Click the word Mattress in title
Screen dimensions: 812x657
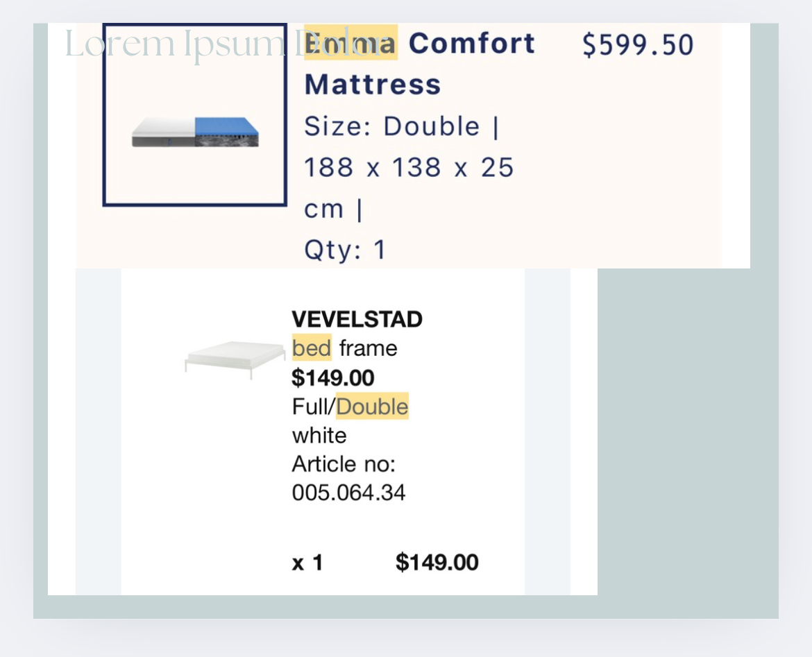[373, 85]
